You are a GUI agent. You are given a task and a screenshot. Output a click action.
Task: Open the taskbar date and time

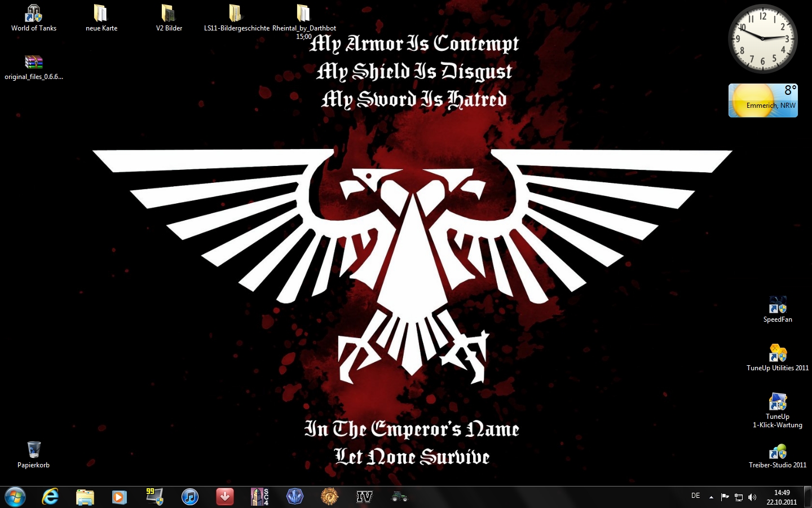[782, 497]
